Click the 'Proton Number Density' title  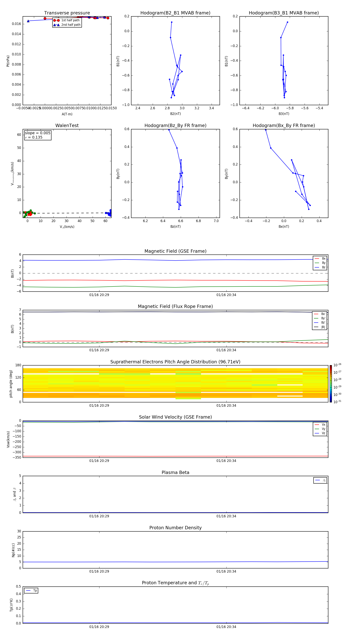pos(175,528)
